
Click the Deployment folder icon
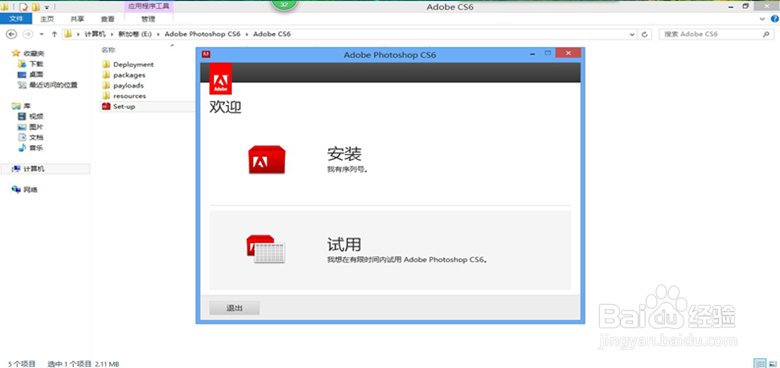click(x=105, y=64)
